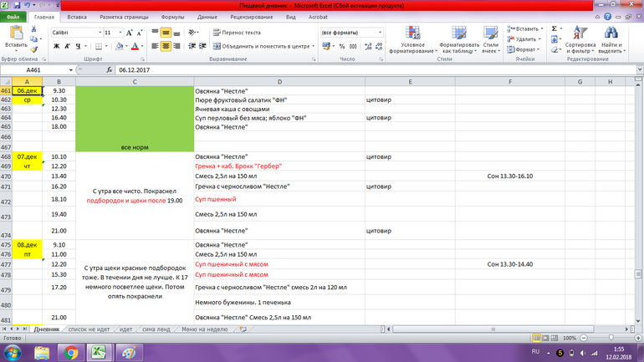Open the number format dropdown (все форматы)
This screenshot has width=644, height=362.
[x=380, y=33]
